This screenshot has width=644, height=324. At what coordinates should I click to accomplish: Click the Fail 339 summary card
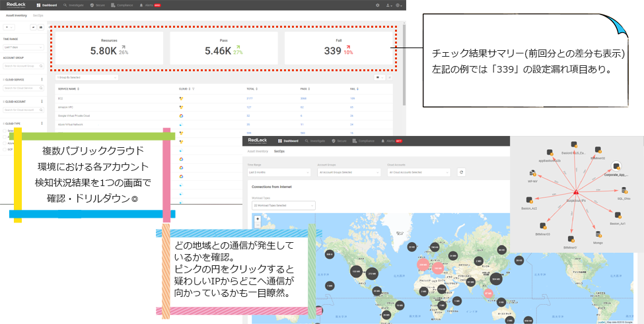point(338,48)
